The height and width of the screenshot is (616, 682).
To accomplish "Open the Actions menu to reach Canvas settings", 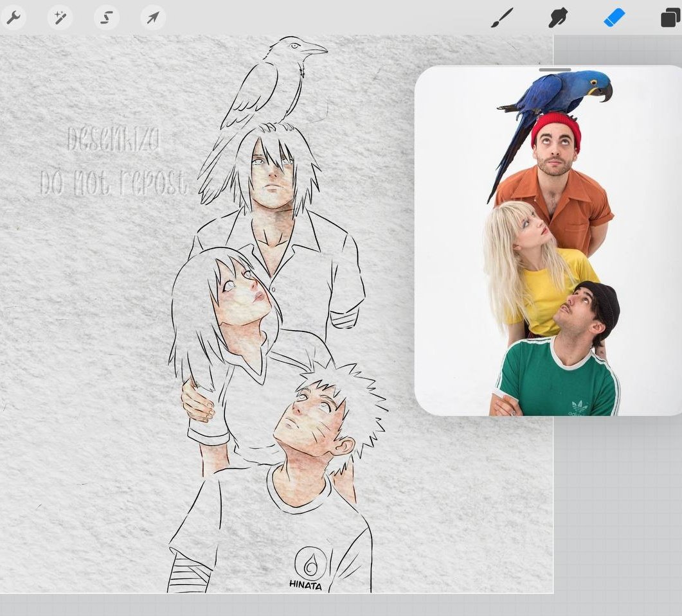I will pyautogui.click(x=14, y=17).
